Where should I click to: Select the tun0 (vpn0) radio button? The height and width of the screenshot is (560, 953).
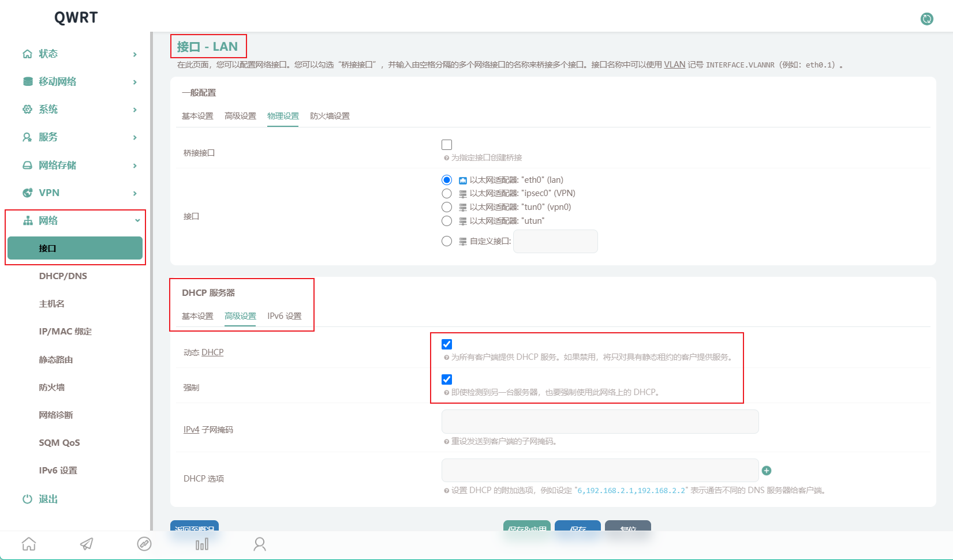coord(447,207)
